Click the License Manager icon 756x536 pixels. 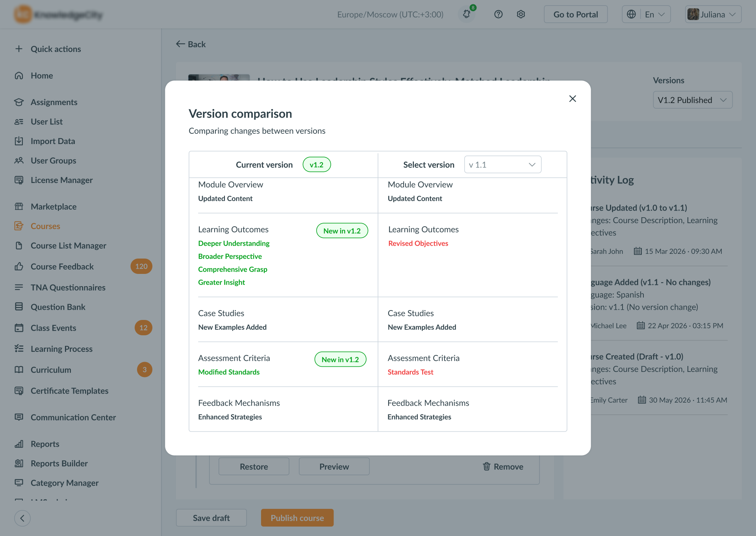pos(19,180)
